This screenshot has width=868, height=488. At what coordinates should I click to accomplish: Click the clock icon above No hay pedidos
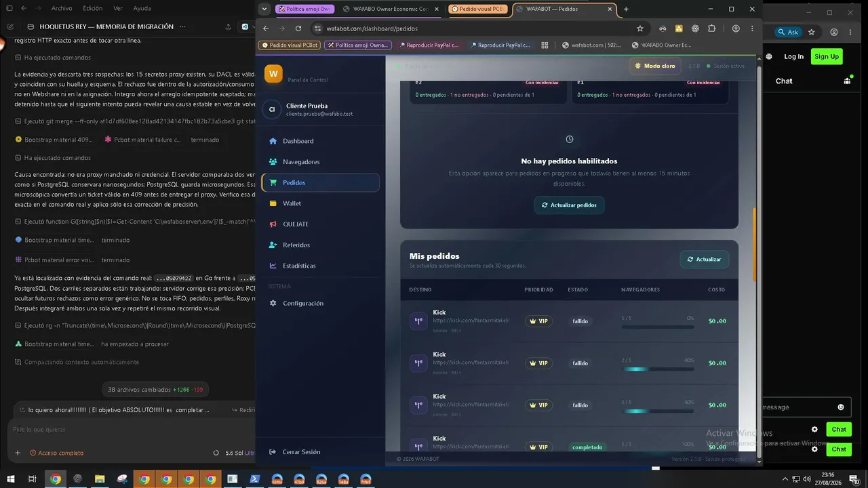[x=570, y=139]
